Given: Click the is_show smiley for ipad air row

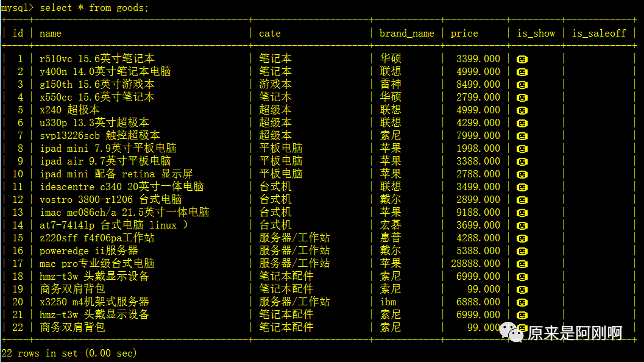Looking at the screenshot, I should pos(522,161).
